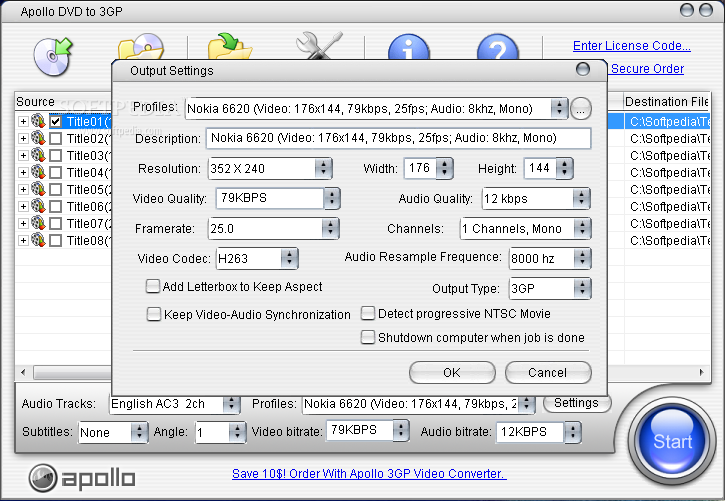
Task: Open the Resolution dropdown
Action: click(x=323, y=168)
